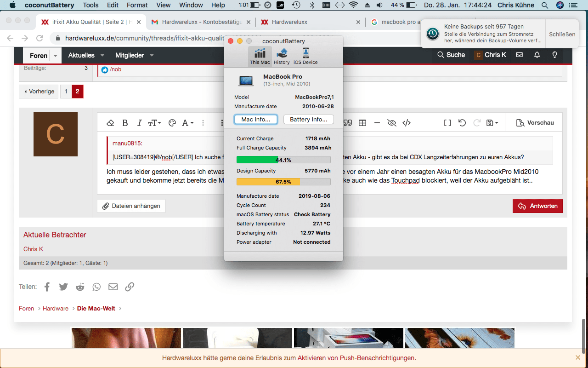Image resolution: width=588 pixels, height=368 pixels.
Task: Copy the thread link with the chain icon
Action: [130, 287]
